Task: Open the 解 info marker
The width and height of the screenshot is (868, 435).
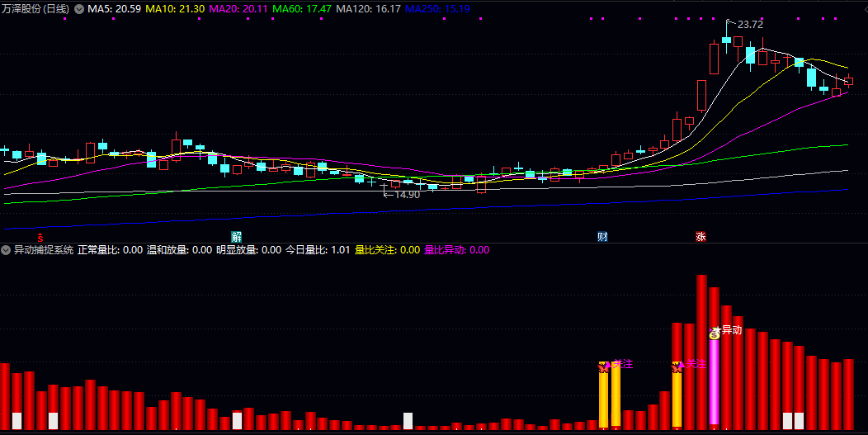Action: tap(236, 237)
